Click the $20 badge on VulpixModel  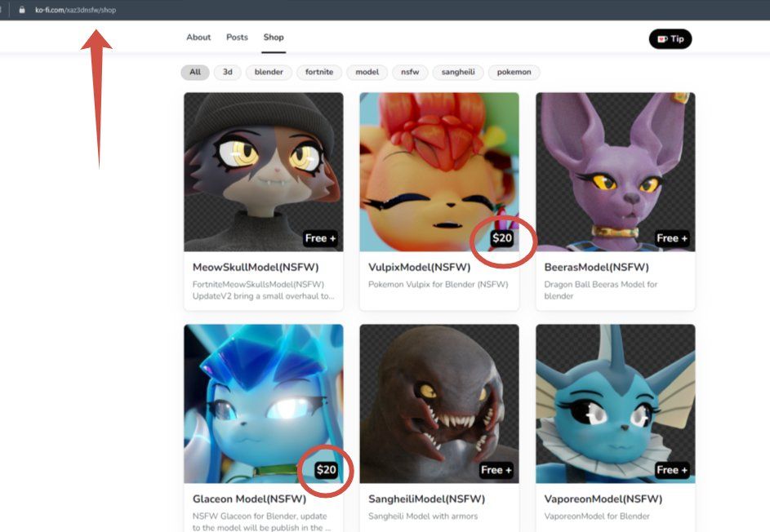click(x=502, y=238)
